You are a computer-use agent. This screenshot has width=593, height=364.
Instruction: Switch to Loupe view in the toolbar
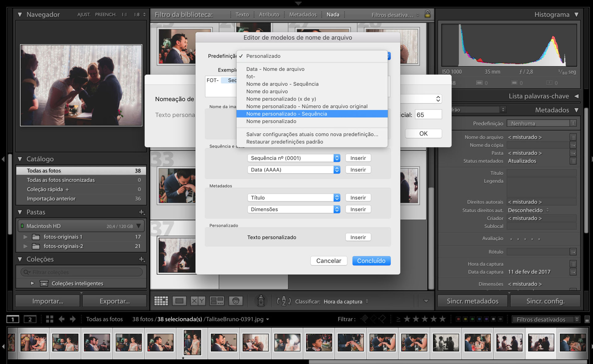(179, 301)
